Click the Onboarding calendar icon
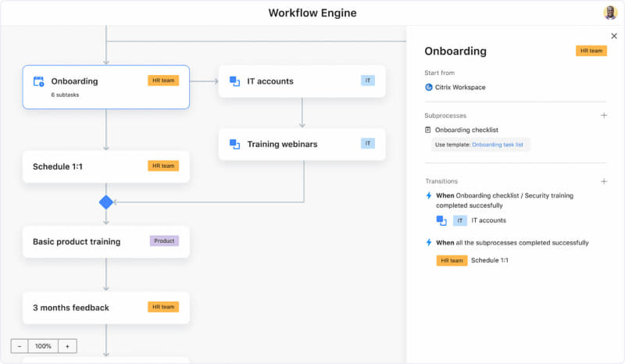Image resolution: width=625 pixels, height=364 pixels. point(38,81)
